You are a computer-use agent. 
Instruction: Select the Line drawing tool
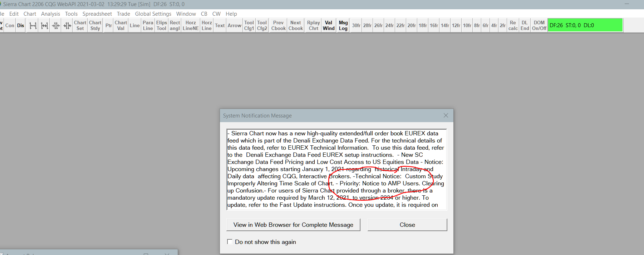pos(135,25)
